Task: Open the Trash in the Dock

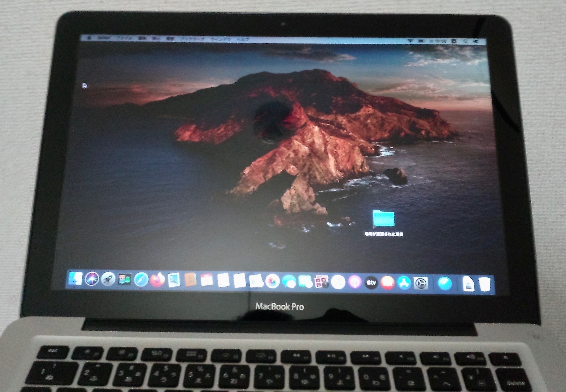Action: (485, 285)
